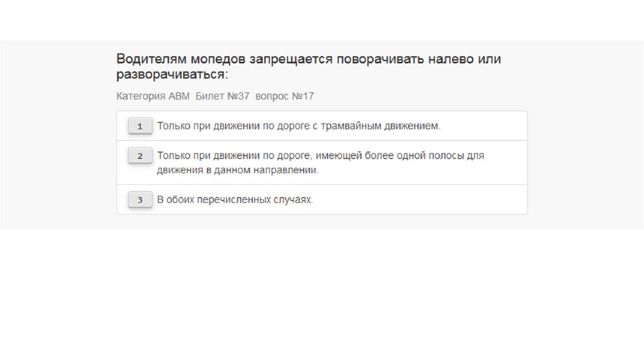Click the number 1 answer button
This screenshot has width=644, height=361.
tap(140, 126)
